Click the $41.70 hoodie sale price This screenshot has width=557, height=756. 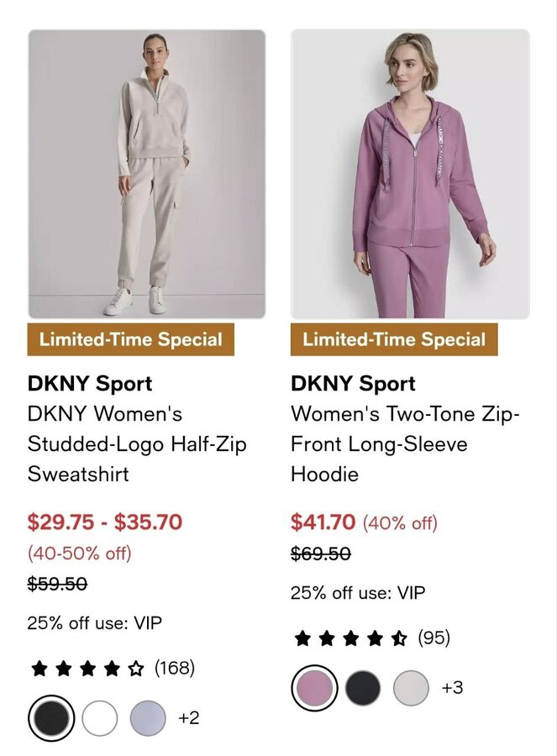tap(323, 522)
